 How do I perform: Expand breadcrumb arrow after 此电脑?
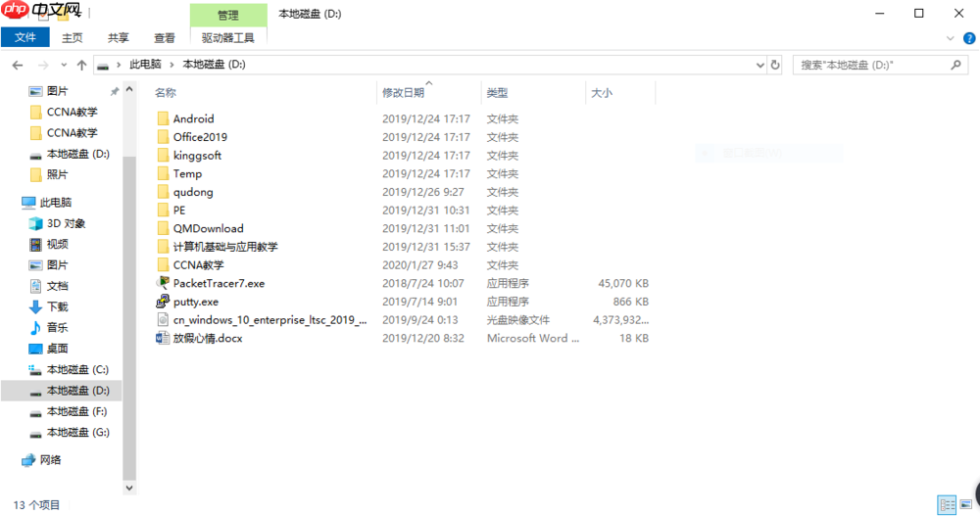(171, 65)
